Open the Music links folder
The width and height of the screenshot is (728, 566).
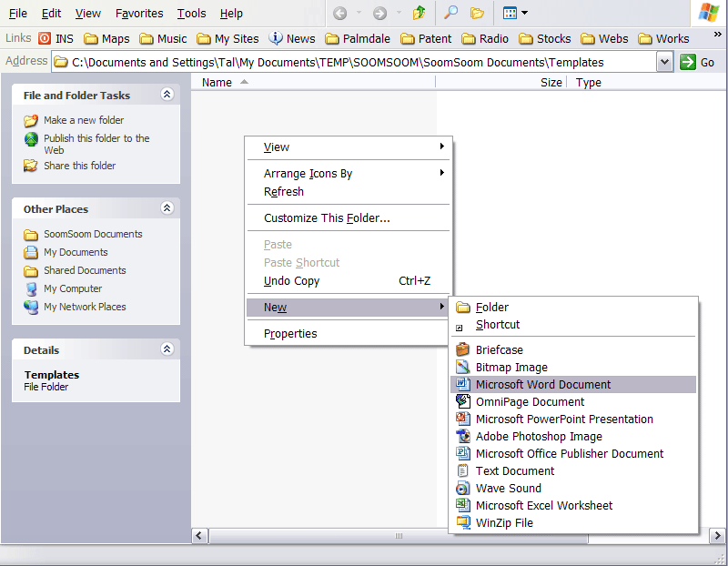[x=163, y=38]
